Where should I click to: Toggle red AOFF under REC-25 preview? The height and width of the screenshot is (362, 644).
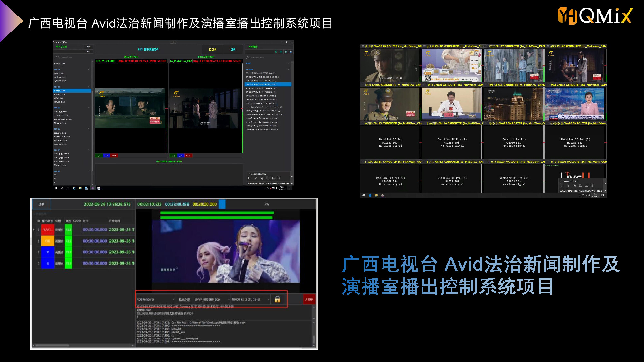point(114,156)
